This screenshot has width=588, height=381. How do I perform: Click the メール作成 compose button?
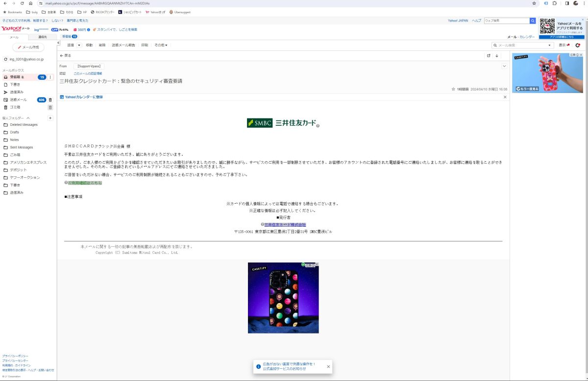(x=28, y=48)
